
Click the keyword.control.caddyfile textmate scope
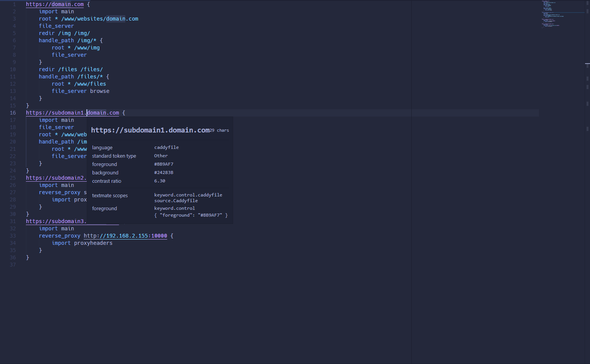(x=188, y=195)
